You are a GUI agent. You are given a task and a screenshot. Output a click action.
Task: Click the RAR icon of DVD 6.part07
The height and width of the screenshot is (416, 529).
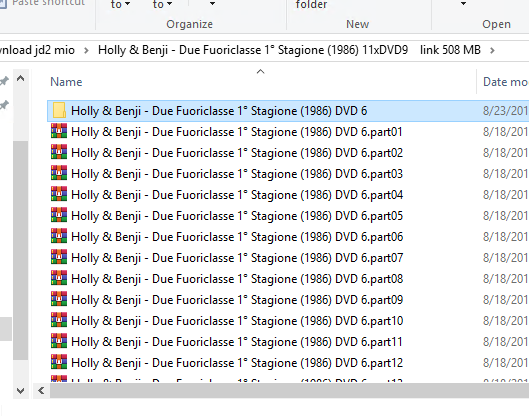(x=59, y=257)
